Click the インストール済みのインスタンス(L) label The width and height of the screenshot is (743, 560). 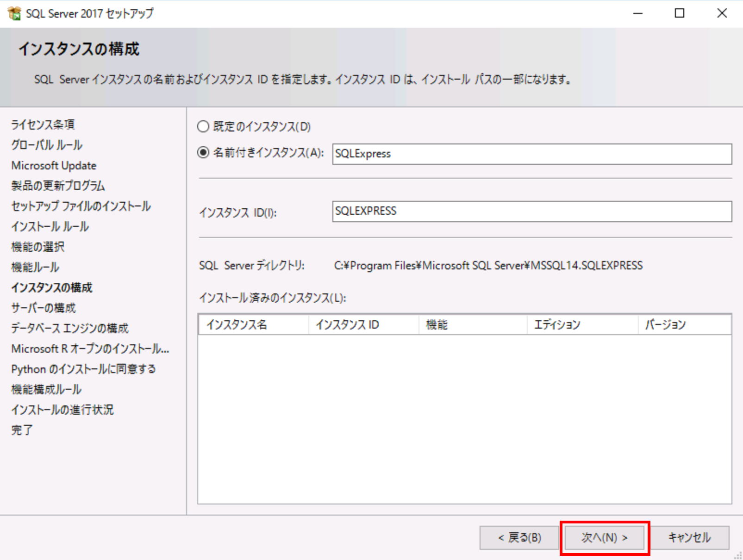point(273,298)
